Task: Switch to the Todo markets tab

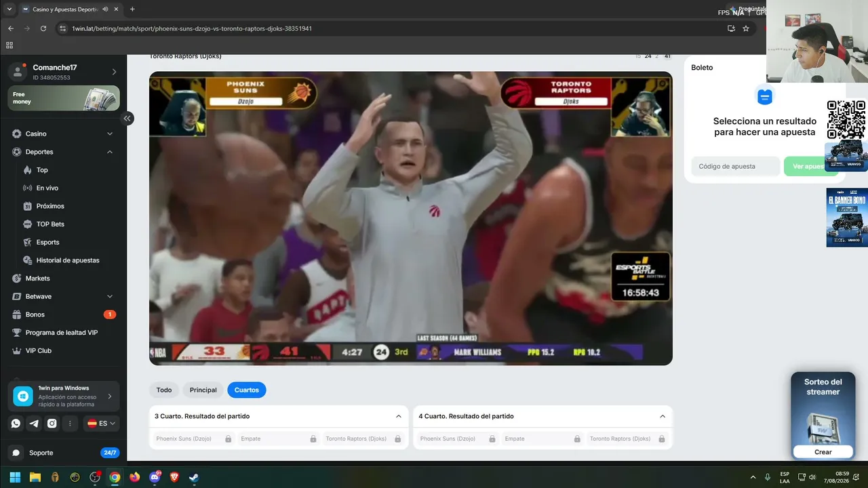Action: 164,390
